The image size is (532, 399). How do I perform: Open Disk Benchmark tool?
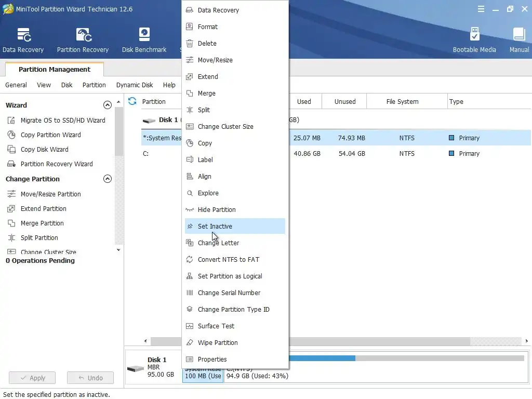click(144, 40)
